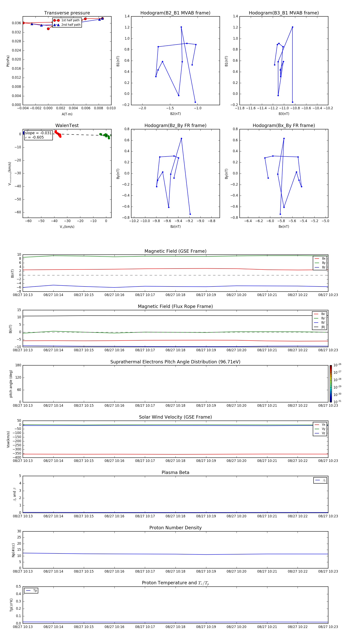The height and width of the screenshot is (644, 351).
Task: Click the 'pitch angle (deg)' axis label
Action: pyautogui.click(x=11, y=384)
